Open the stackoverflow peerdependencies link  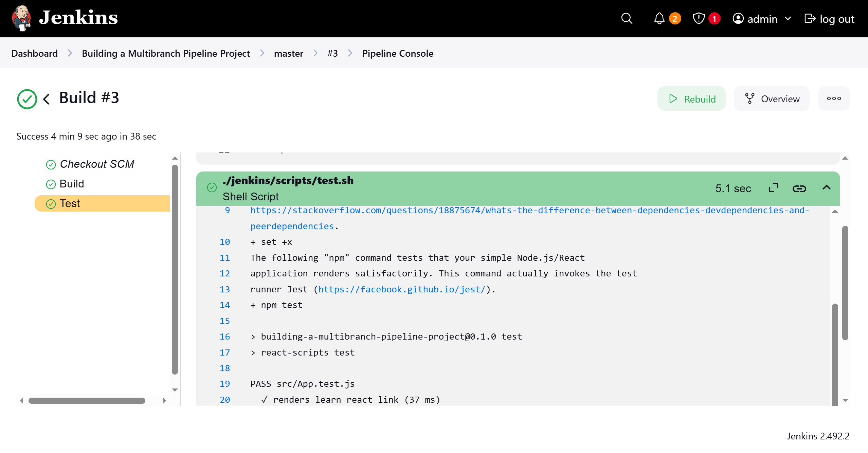click(530, 218)
